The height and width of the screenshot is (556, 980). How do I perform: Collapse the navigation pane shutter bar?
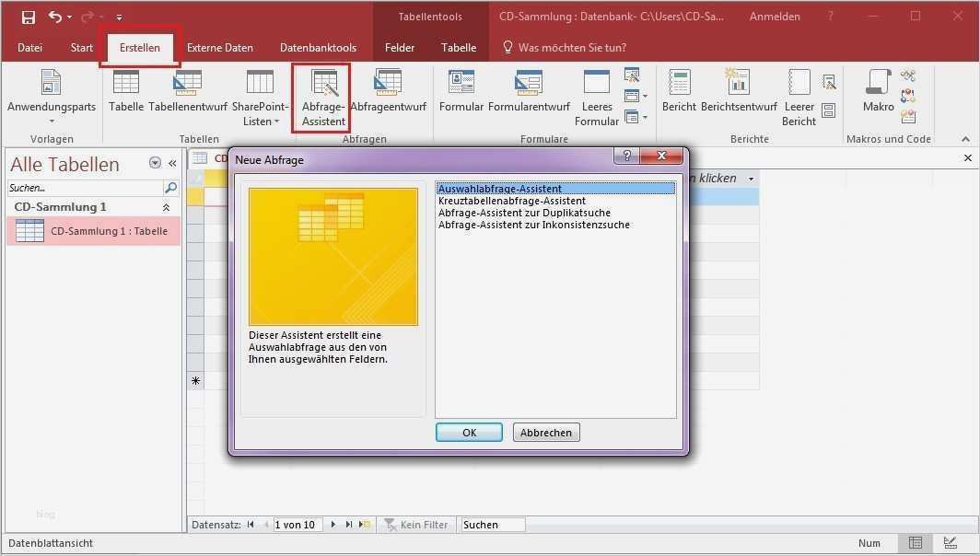pyautogui.click(x=172, y=164)
